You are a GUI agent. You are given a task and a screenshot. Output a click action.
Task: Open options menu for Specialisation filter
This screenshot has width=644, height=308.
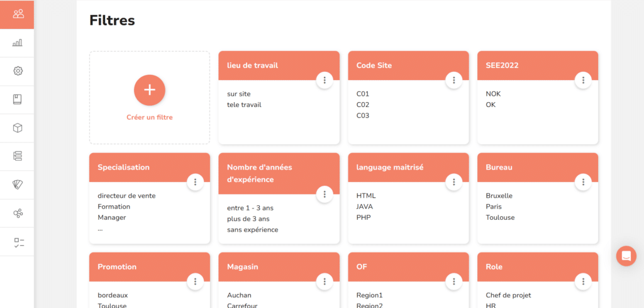point(195,182)
